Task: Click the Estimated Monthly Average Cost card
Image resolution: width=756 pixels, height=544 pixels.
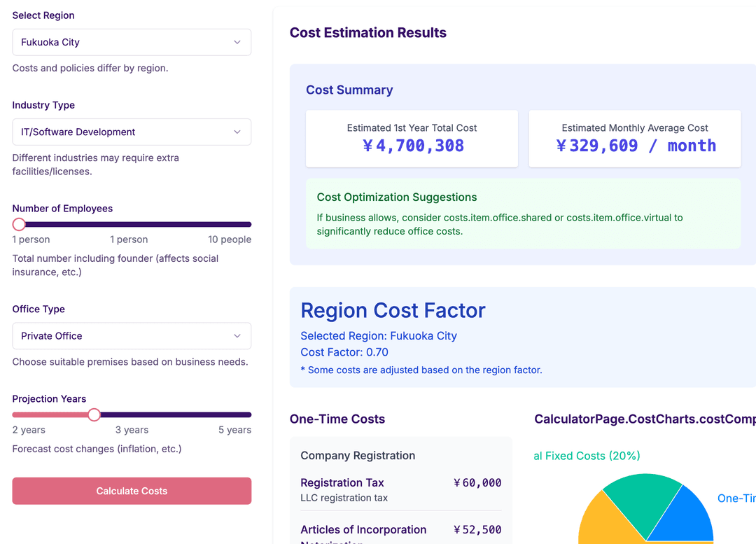Action: coord(634,139)
